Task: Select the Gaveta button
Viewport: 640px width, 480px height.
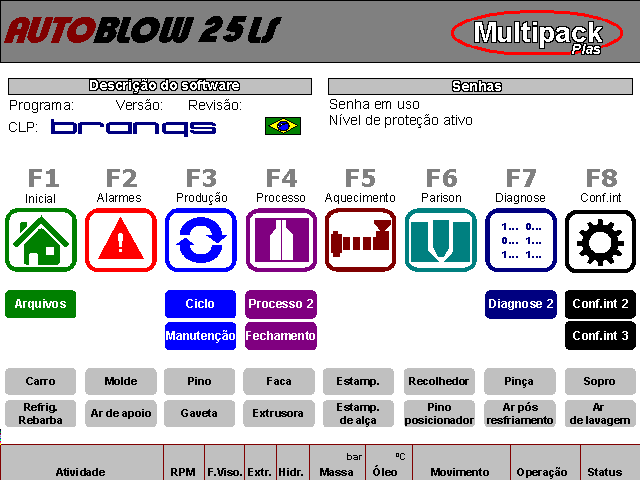Action: tap(200, 413)
